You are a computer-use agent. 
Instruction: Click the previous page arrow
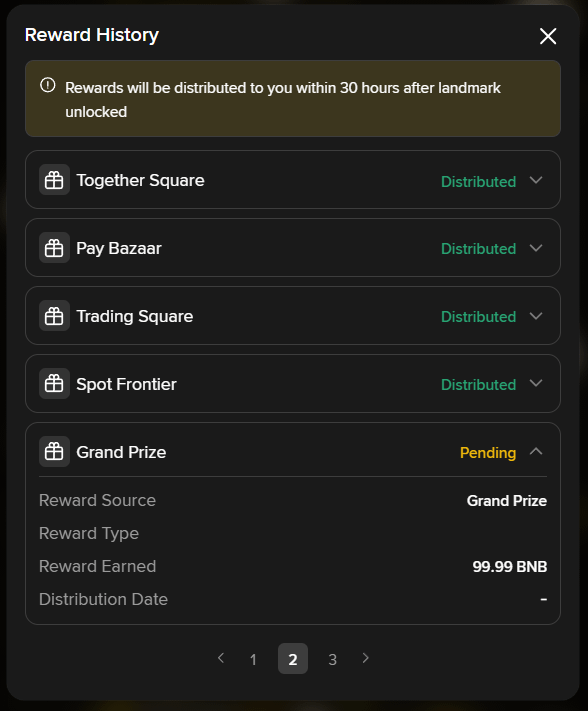point(221,658)
